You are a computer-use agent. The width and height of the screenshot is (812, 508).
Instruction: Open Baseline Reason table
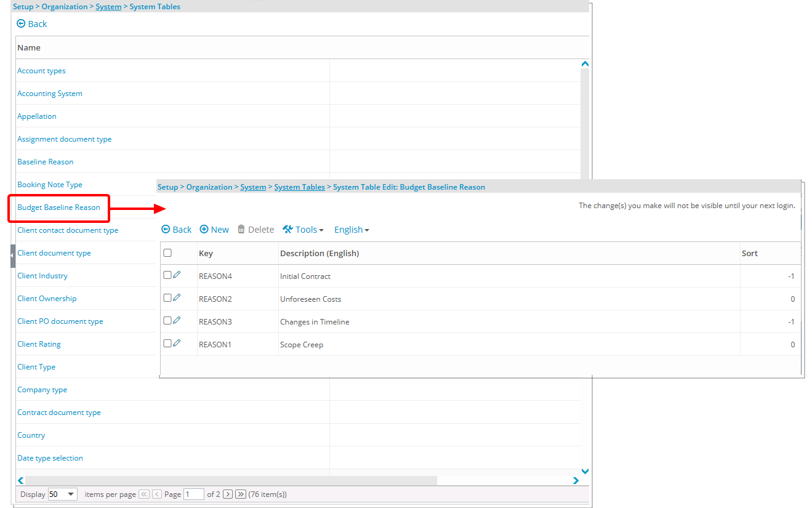coord(46,162)
